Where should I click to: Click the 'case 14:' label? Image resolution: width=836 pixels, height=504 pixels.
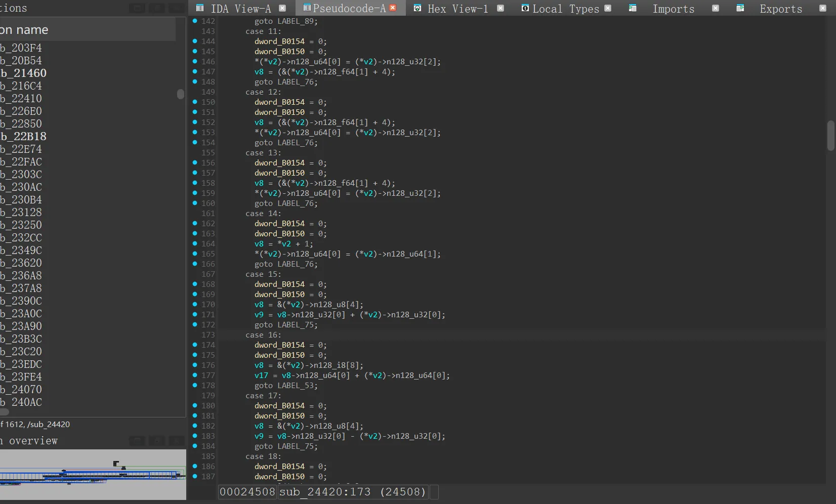pyautogui.click(x=263, y=214)
